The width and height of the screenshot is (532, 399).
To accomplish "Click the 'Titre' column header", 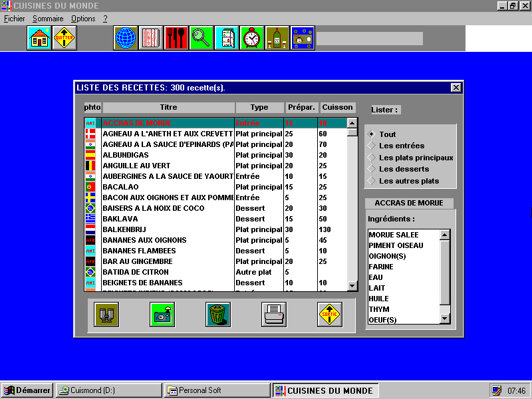I will click(x=168, y=108).
